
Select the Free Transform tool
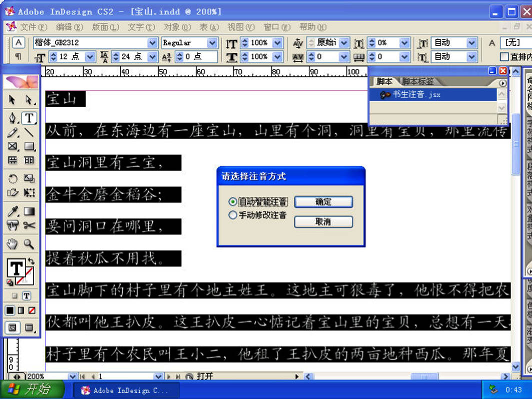point(29,192)
